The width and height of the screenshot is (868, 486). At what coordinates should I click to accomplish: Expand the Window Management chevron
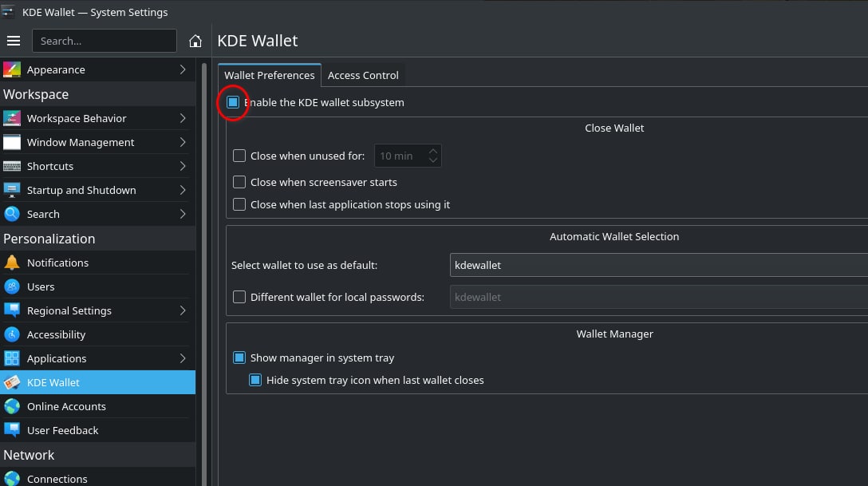(183, 142)
